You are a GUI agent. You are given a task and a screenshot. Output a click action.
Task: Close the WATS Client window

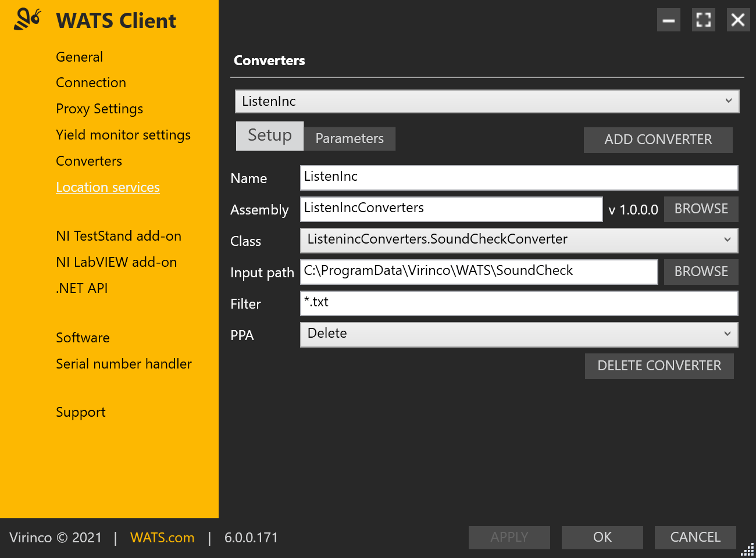(738, 20)
